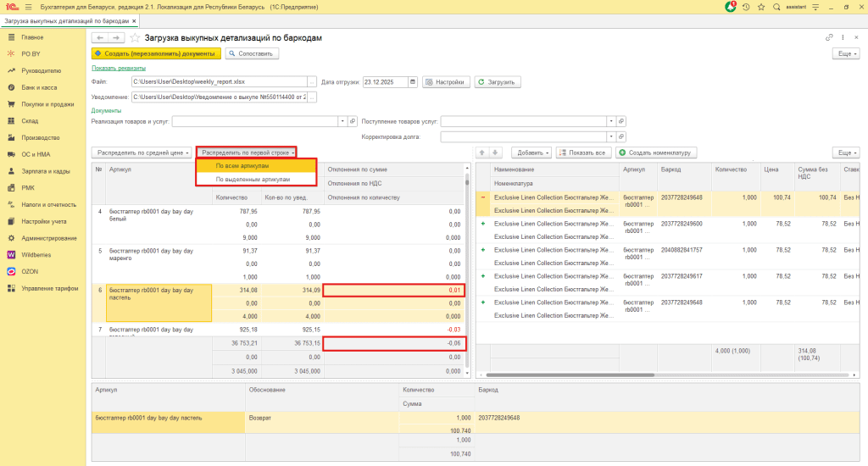
Task: Click the calendar icon beside Дата отгрузки
Action: coord(413,82)
